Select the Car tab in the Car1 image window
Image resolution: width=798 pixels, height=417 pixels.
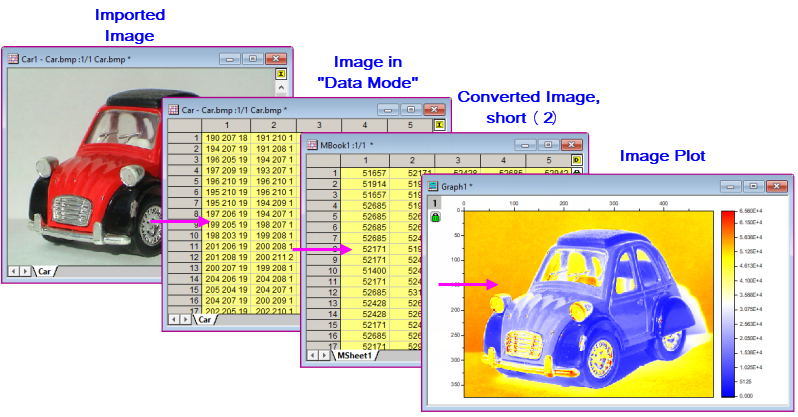46,271
